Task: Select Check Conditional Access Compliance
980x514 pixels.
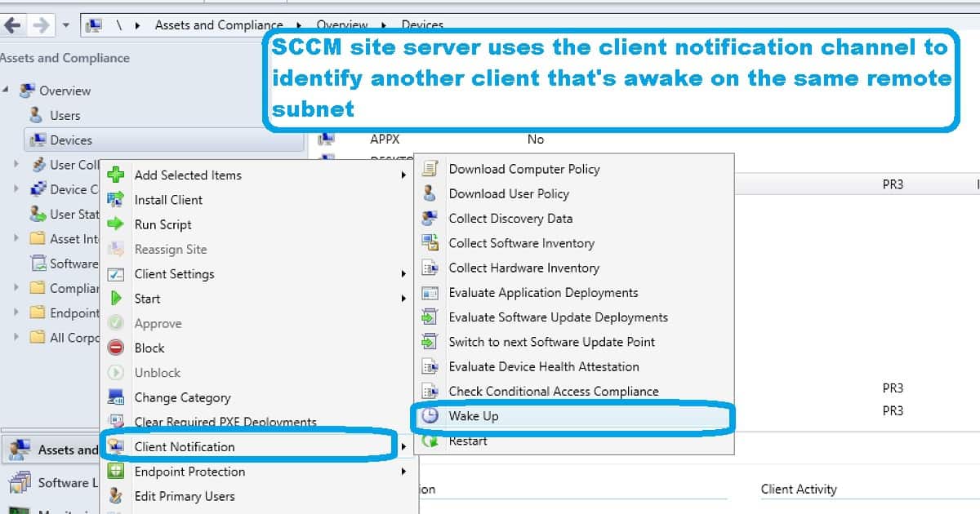Action: pos(554,392)
